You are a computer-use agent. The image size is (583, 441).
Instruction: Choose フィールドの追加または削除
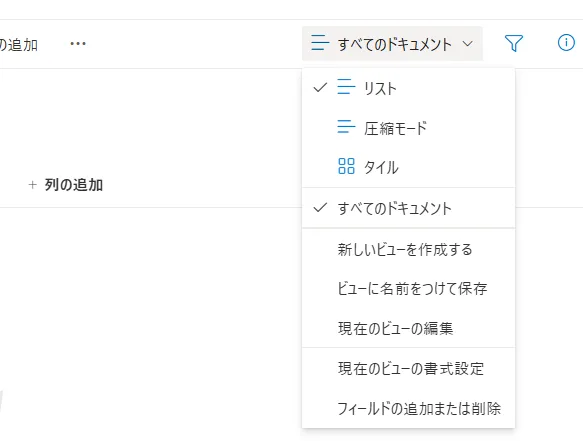pos(408,408)
